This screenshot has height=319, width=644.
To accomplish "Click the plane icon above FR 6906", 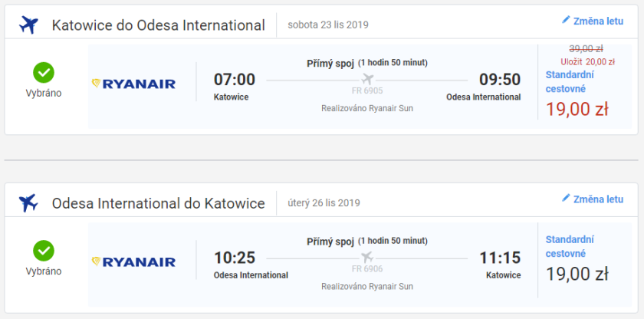I will (366, 257).
